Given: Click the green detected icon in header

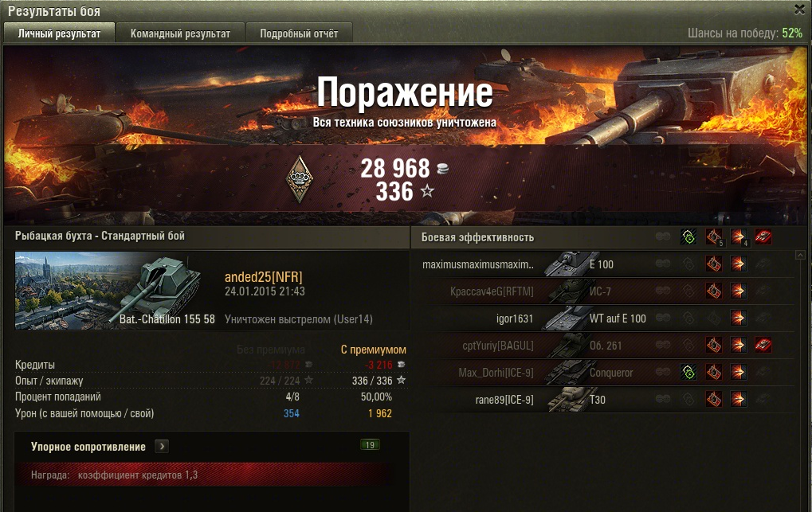Looking at the screenshot, I should click(x=688, y=237).
